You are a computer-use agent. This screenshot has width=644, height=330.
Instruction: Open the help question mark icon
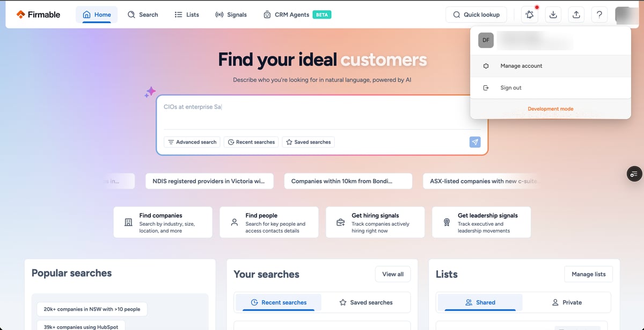(599, 15)
